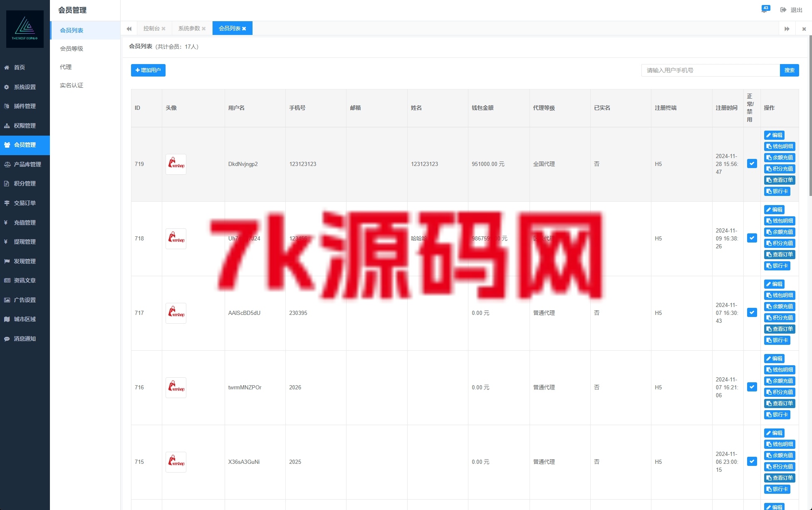This screenshot has height=510, width=812.
Task: Open 实名认证 in the submenu
Action: click(85, 85)
